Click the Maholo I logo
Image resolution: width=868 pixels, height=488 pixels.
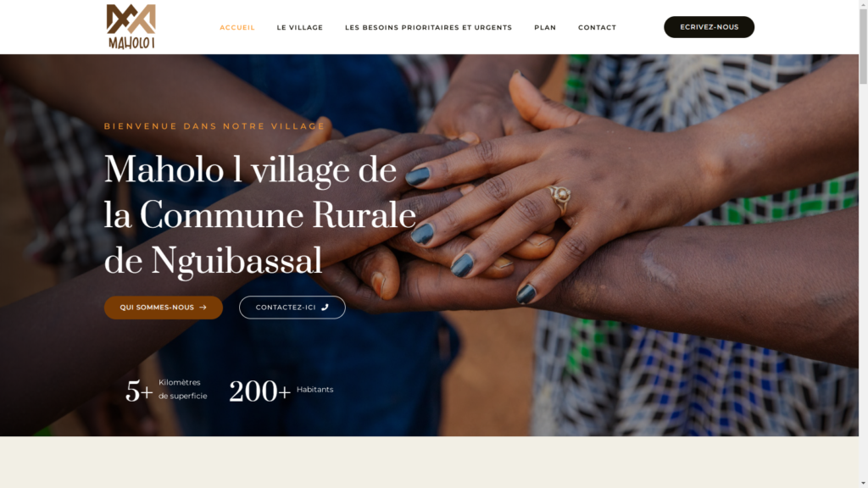pos(131,26)
